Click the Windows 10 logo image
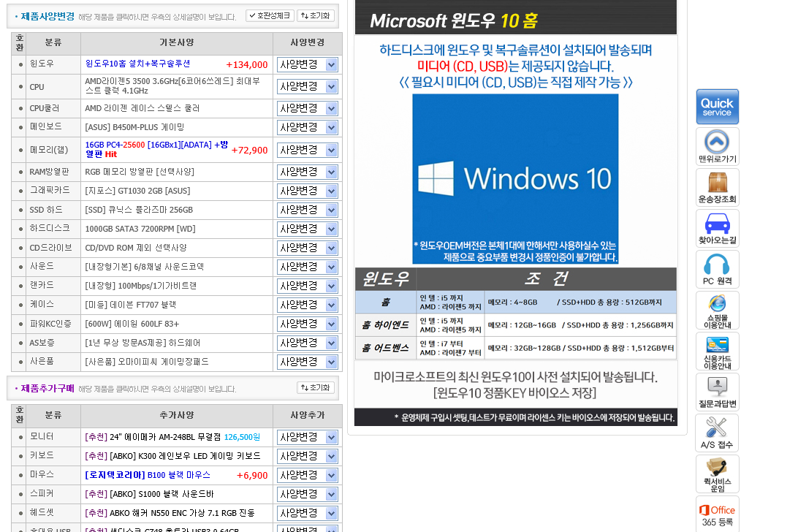This screenshot has width=798, height=532. coord(515,179)
